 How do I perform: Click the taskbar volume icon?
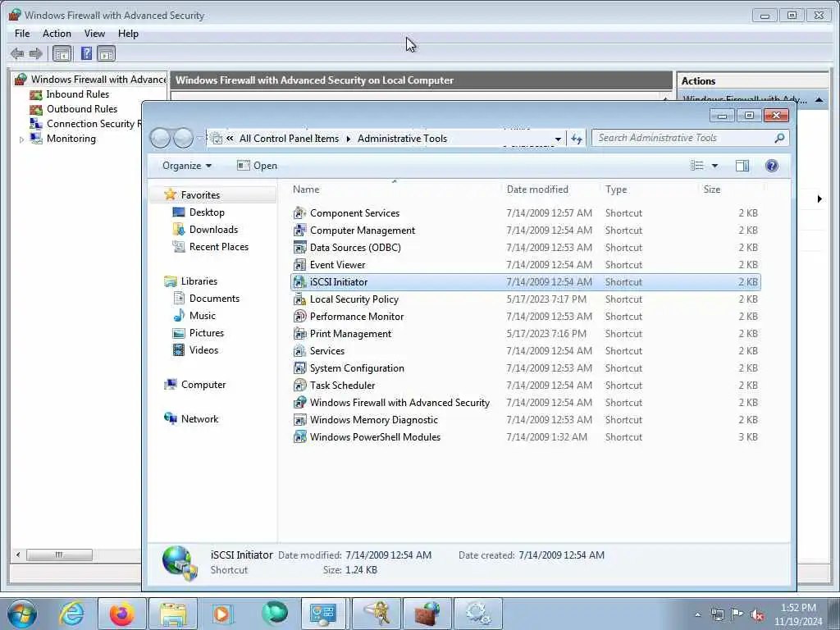click(757, 614)
